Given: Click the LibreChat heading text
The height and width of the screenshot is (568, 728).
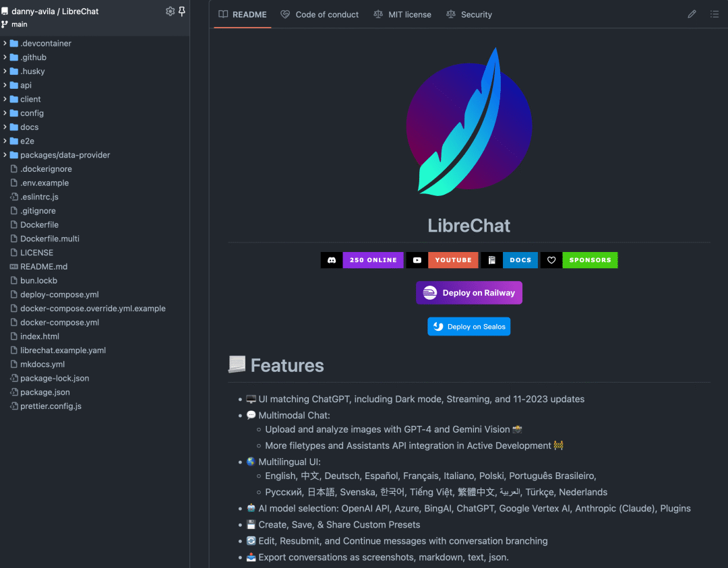Looking at the screenshot, I should pos(469,226).
